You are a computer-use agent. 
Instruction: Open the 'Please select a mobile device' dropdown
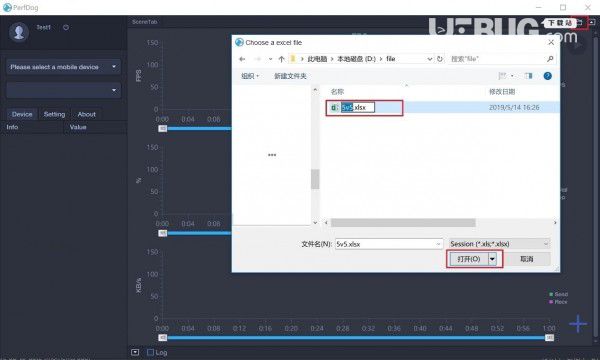[64, 67]
